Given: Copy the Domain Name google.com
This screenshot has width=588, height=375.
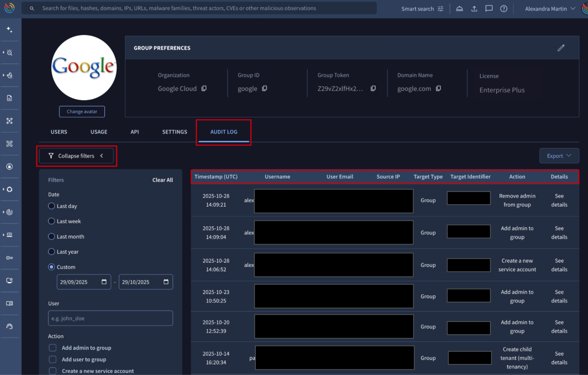Looking at the screenshot, I should 438,89.
